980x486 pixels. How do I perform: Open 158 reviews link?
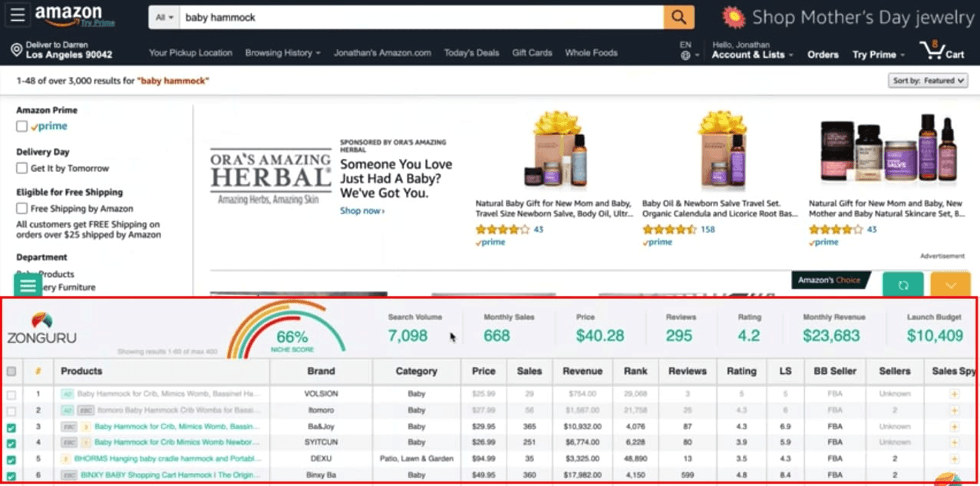click(708, 230)
